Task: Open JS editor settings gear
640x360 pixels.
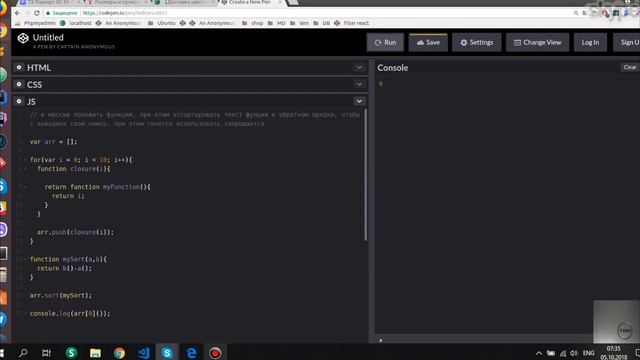Action: pos(19,101)
